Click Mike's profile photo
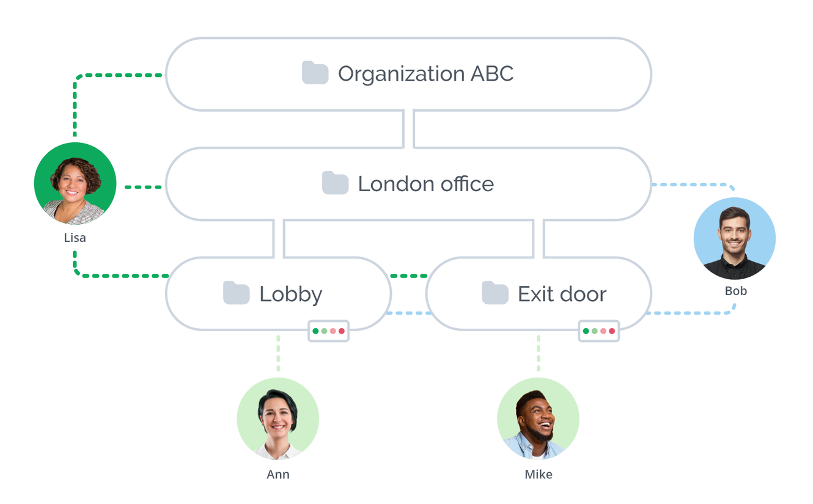The image size is (813, 504). pyautogui.click(x=538, y=418)
